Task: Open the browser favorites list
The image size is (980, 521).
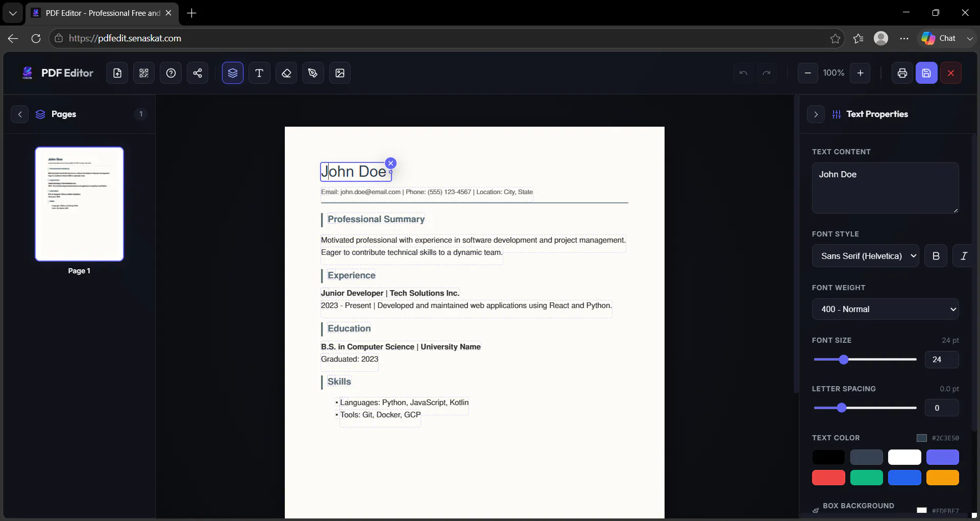Action: 858,38
